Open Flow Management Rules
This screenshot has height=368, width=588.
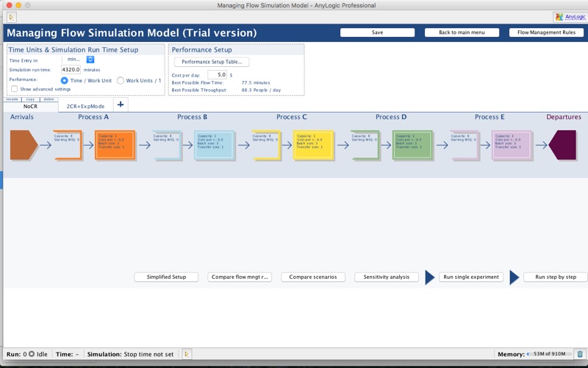pyautogui.click(x=546, y=32)
